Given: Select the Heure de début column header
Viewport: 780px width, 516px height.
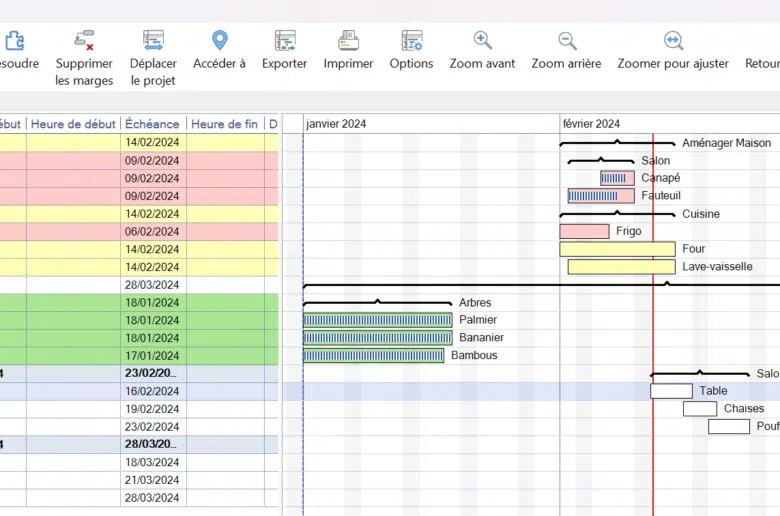Looking at the screenshot, I should pos(73,124).
